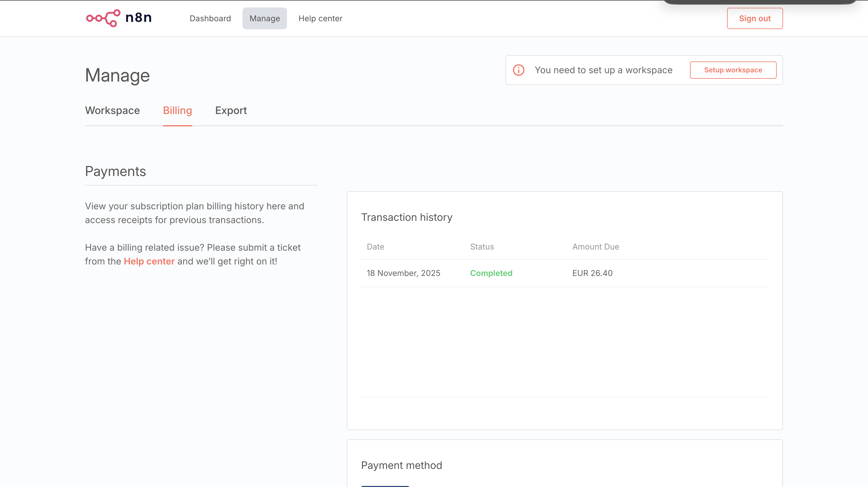Click the workspace warning info icon
This screenshot has height=487, width=868.
pos(519,70)
